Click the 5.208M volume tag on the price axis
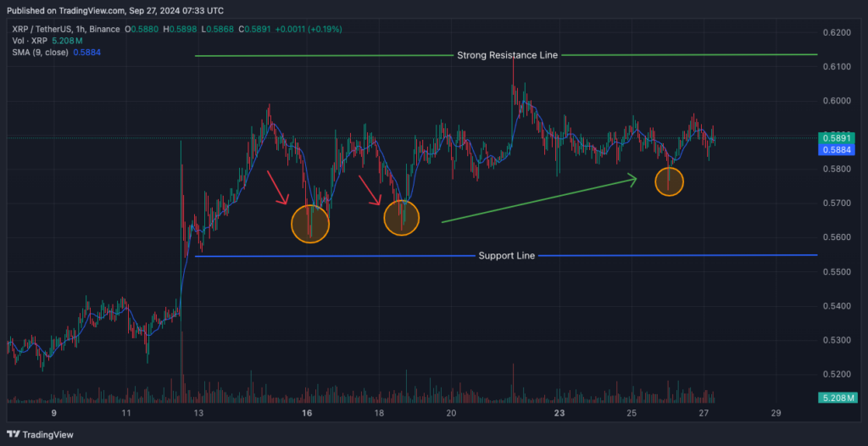This screenshot has width=868, height=446. tap(836, 398)
